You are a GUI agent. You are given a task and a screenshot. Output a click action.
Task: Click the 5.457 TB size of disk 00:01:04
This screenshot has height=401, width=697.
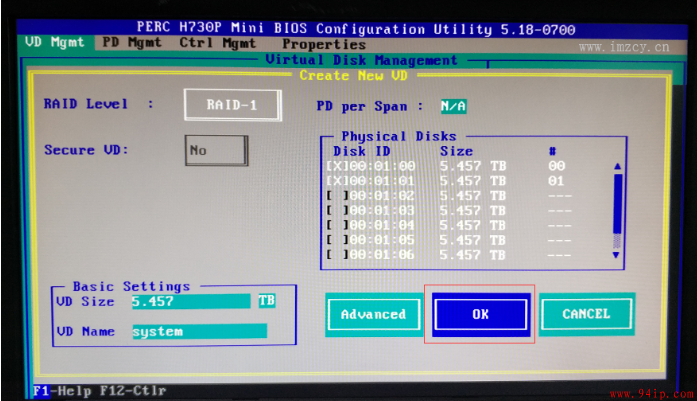coord(473,225)
